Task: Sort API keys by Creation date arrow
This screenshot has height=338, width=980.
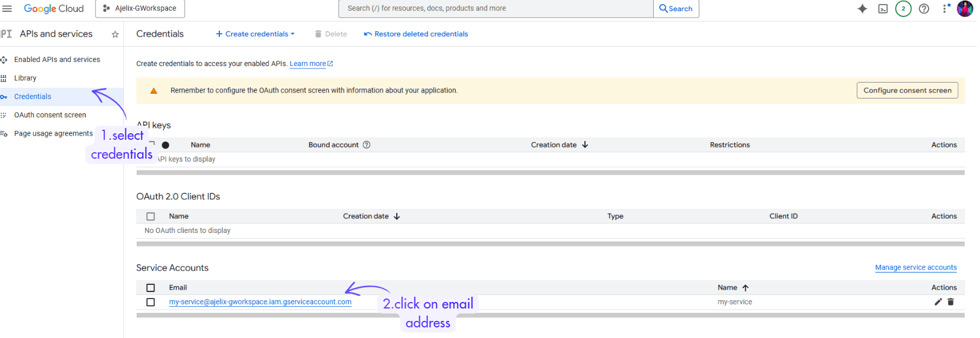Action: pos(585,145)
